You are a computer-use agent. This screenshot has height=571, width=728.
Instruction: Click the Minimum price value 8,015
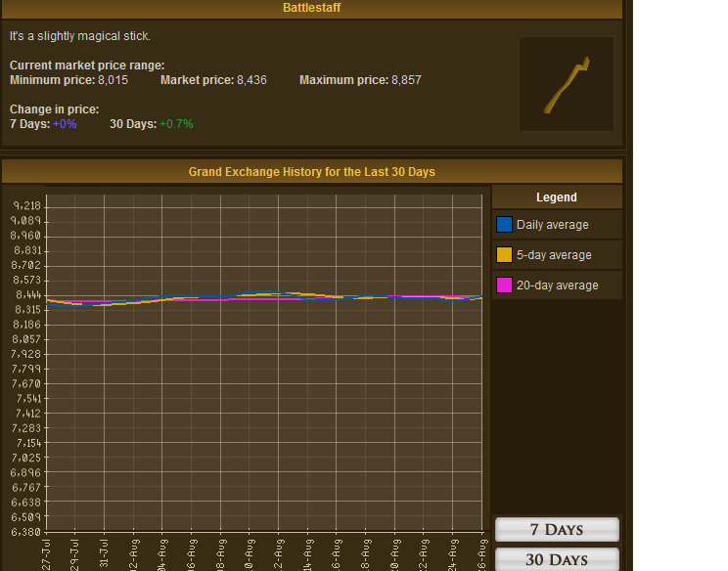[x=113, y=80]
